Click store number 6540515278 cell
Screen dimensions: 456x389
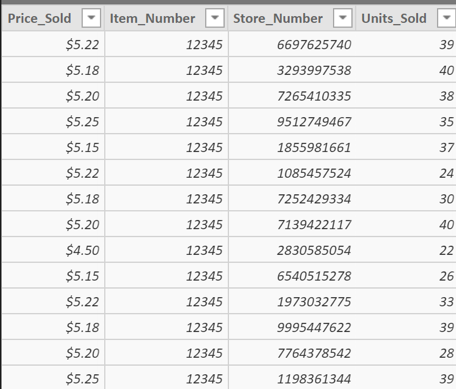pyautogui.click(x=292, y=276)
